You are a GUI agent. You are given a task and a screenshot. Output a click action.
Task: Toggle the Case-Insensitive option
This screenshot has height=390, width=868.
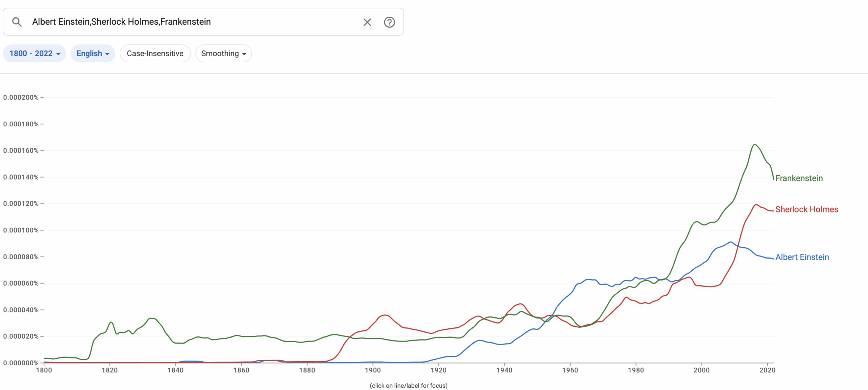tap(155, 54)
